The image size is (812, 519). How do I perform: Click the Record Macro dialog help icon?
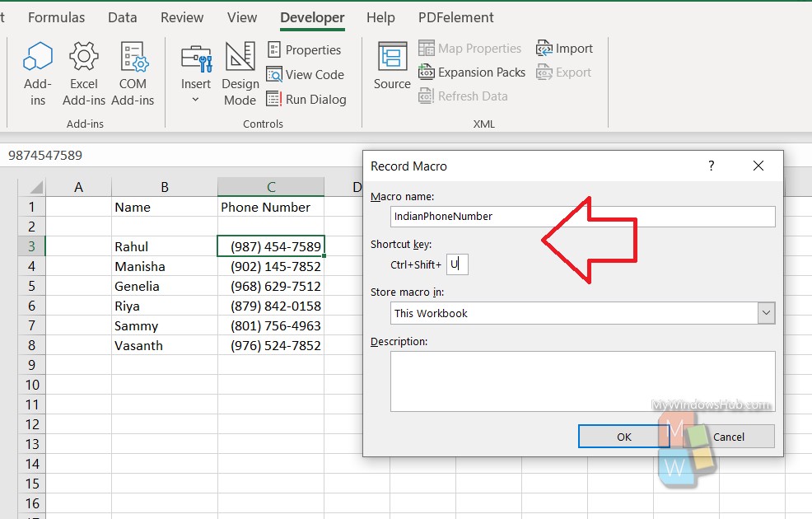711,166
